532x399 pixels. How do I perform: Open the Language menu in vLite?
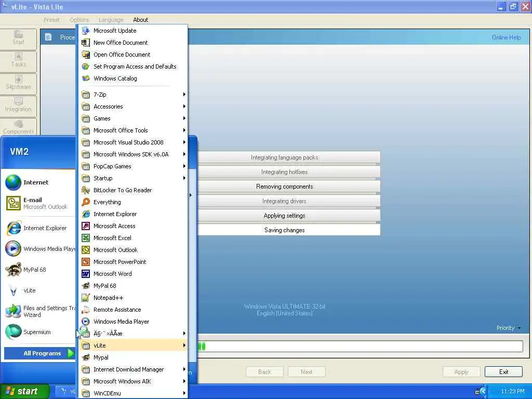click(111, 20)
